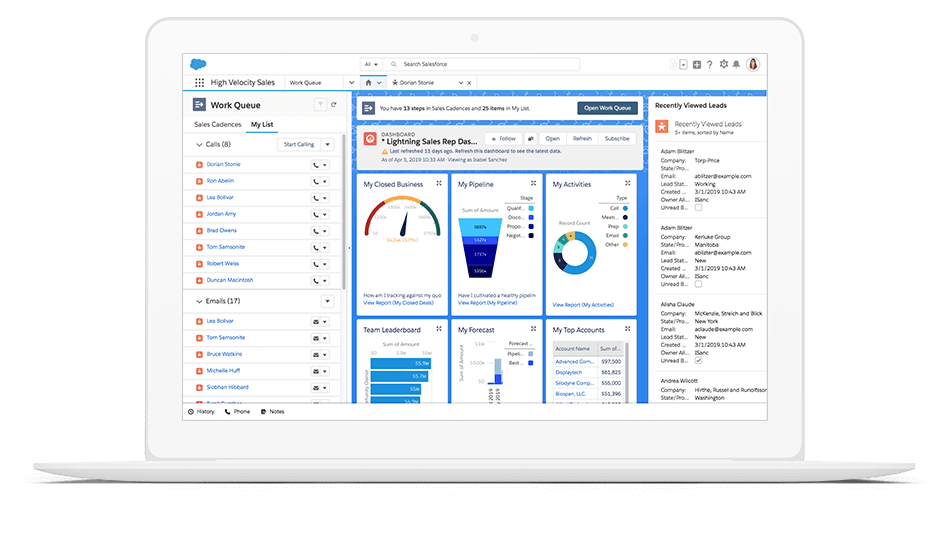
Task: Click the email icon for Bruce Watkins
Action: click(x=317, y=355)
